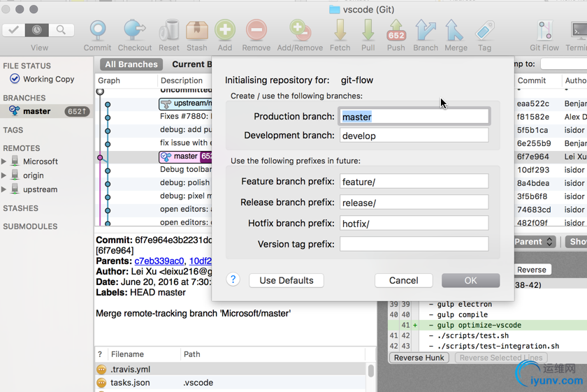Click the Jump to input field
The image size is (587, 392).
pos(564,64)
